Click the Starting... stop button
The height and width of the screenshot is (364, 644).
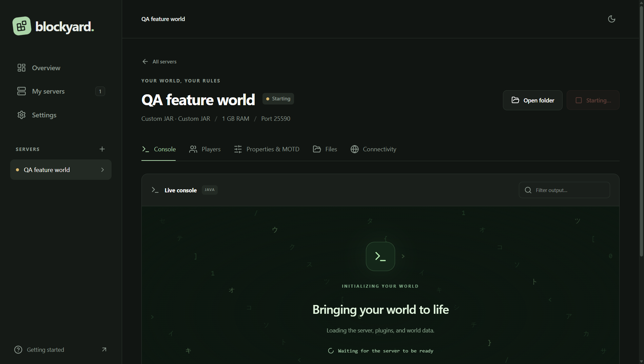(593, 100)
